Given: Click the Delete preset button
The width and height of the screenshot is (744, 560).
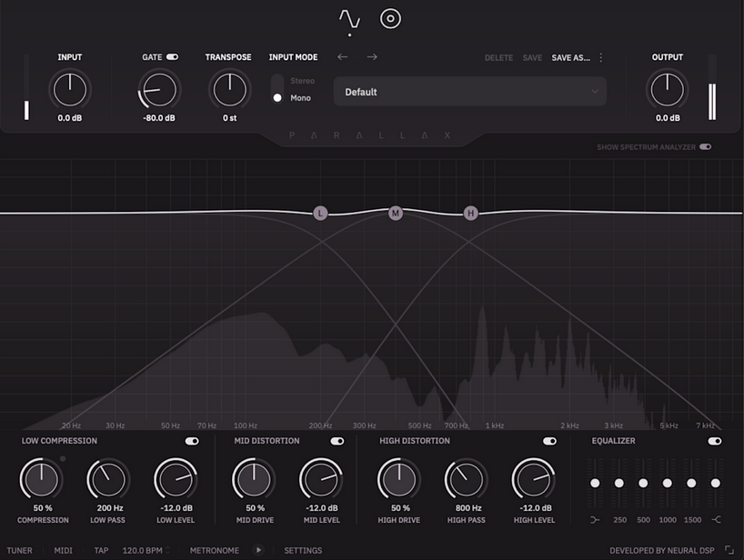Looking at the screenshot, I should pyautogui.click(x=498, y=58).
